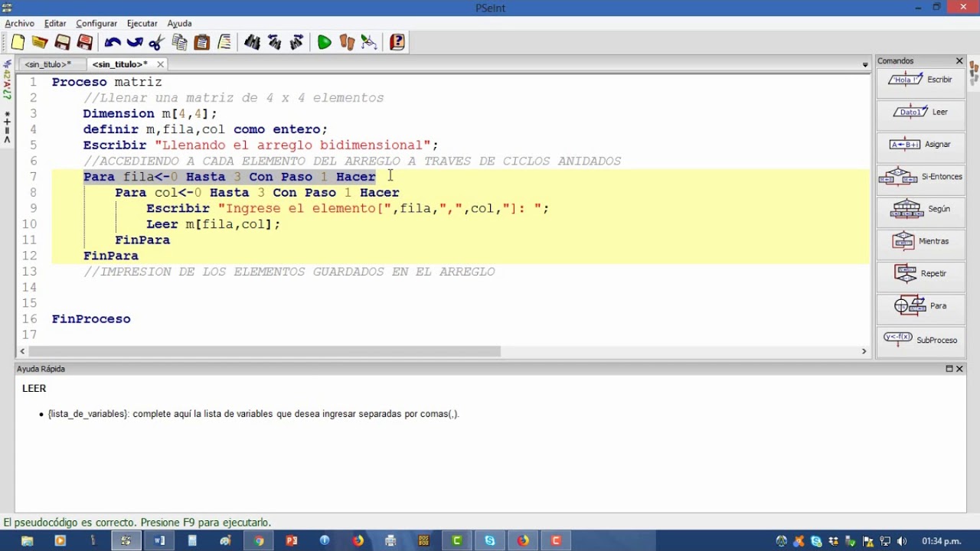Open Chrome from the taskbar
The width and height of the screenshot is (980, 551).
(x=259, y=541)
